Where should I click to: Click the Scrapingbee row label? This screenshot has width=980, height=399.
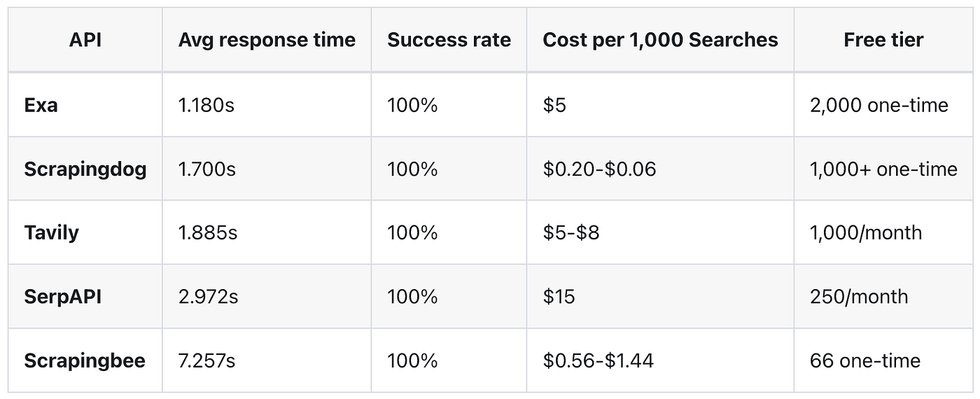(x=85, y=360)
